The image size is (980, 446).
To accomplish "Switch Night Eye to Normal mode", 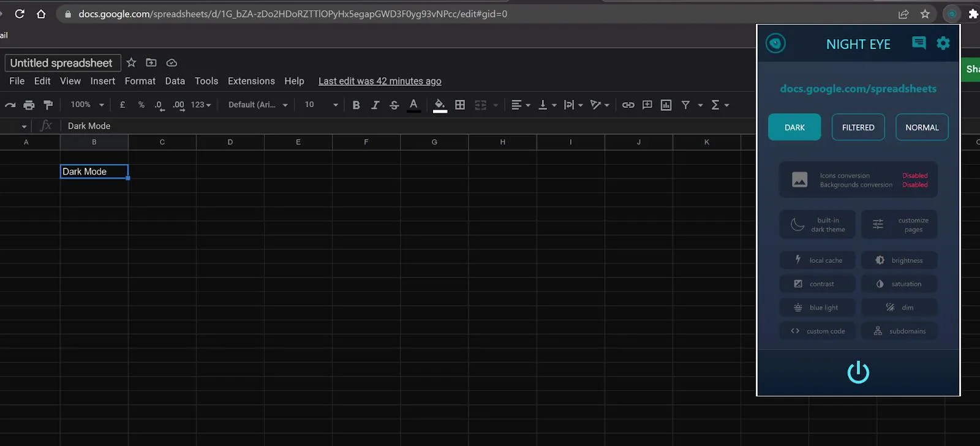I will 922,127.
